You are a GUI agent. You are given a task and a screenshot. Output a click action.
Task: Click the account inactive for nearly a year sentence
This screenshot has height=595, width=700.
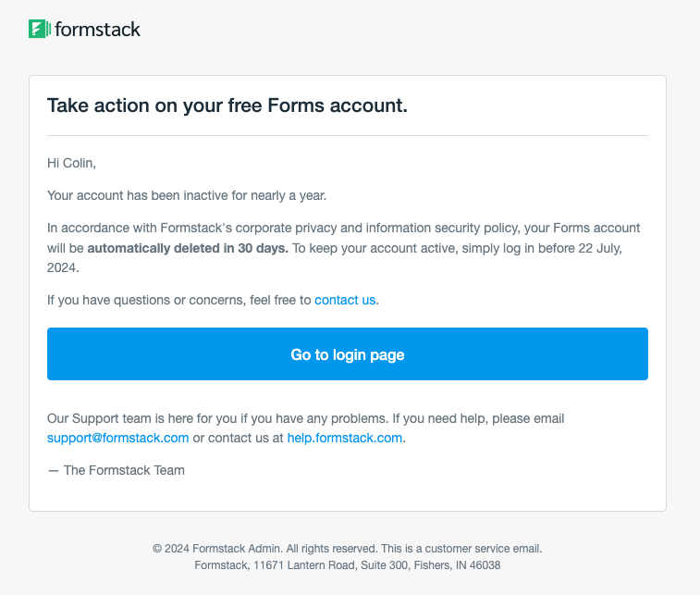[x=186, y=195]
